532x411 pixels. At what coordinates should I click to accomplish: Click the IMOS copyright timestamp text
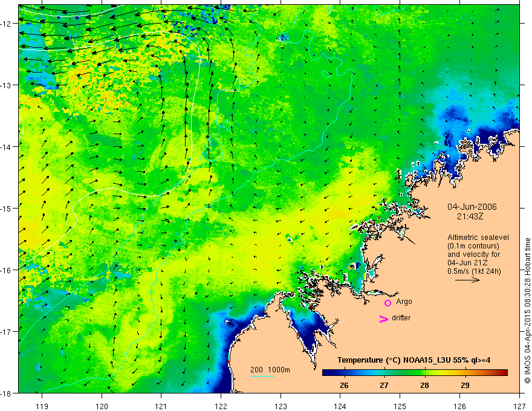click(527, 310)
